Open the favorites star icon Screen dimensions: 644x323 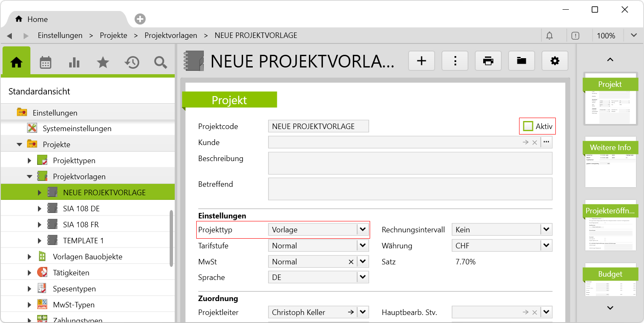click(103, 63)
